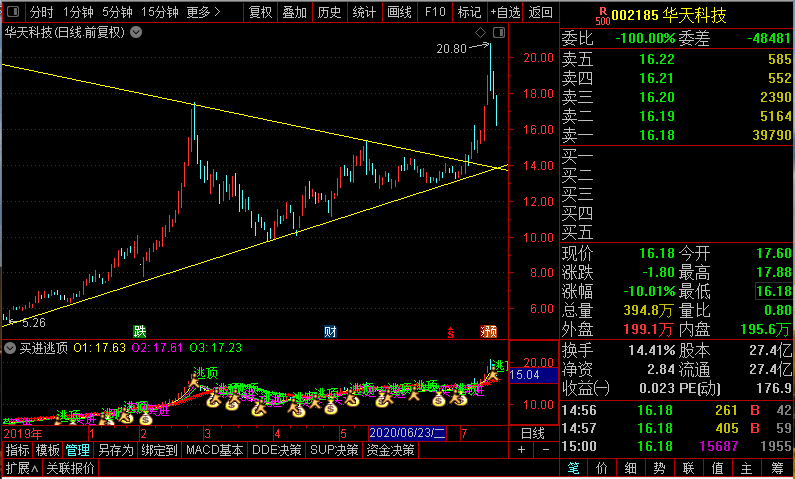Viewport: 795px width, 479px height.
Task: Toggle the side panel icon beside the diamond
Action: pyautogui.click(x=499, y=33)
